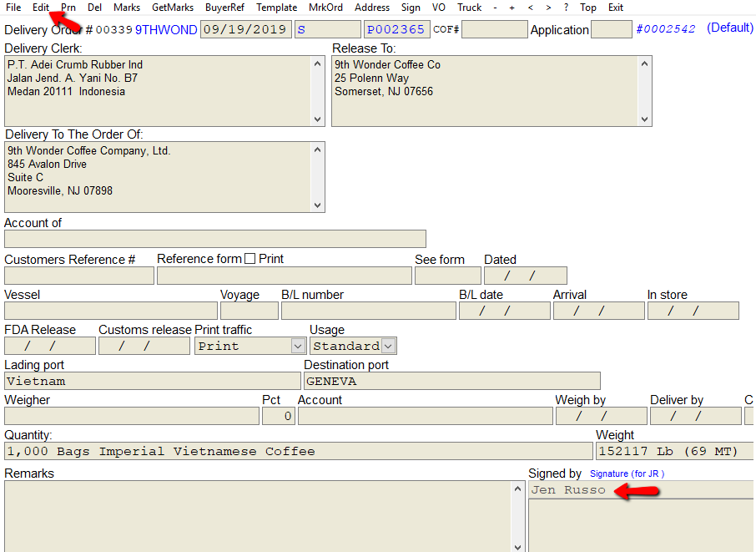Go to previous record with the < button

(531, 8)
